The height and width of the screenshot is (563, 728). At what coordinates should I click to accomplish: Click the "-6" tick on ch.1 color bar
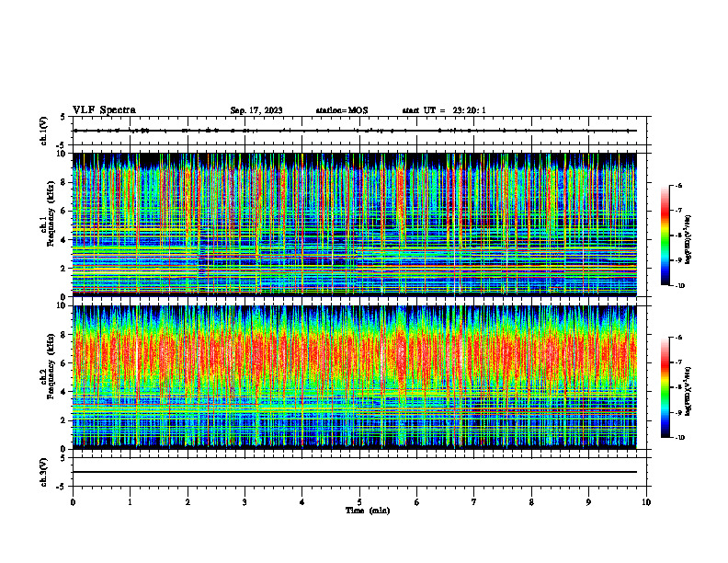click(x=679, y=185)
